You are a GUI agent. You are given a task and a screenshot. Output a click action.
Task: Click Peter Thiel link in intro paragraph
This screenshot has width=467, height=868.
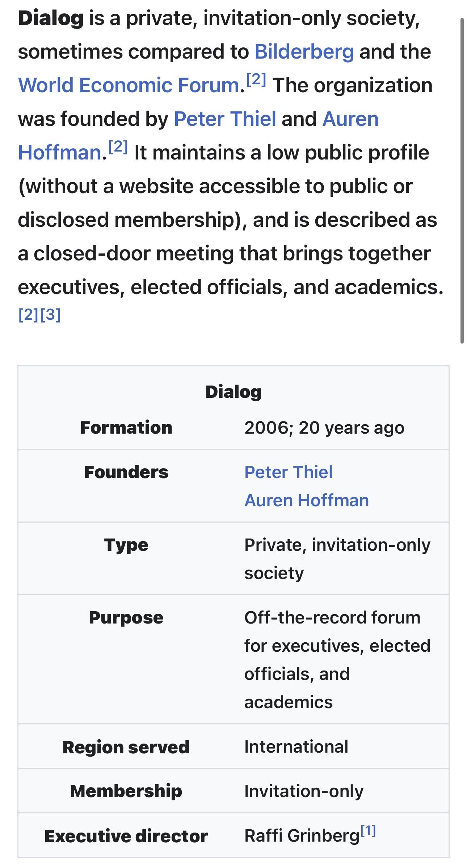tap(225, 119)
